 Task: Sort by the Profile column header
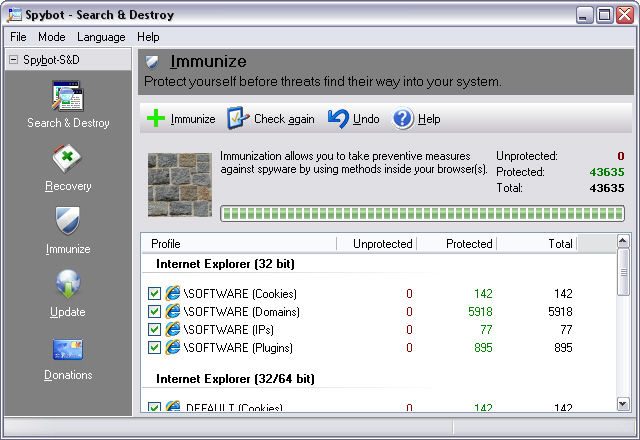(239, 244)
